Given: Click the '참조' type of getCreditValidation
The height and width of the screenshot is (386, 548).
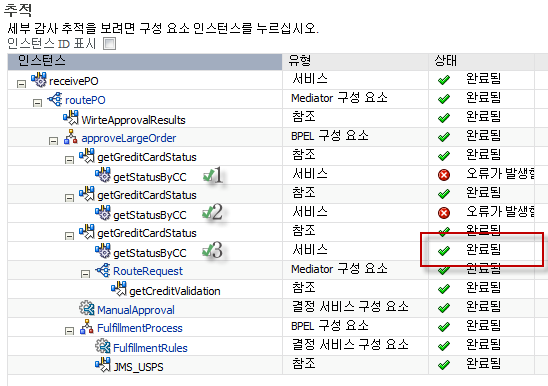Looking at the screenshot, I should pos(304,287).
